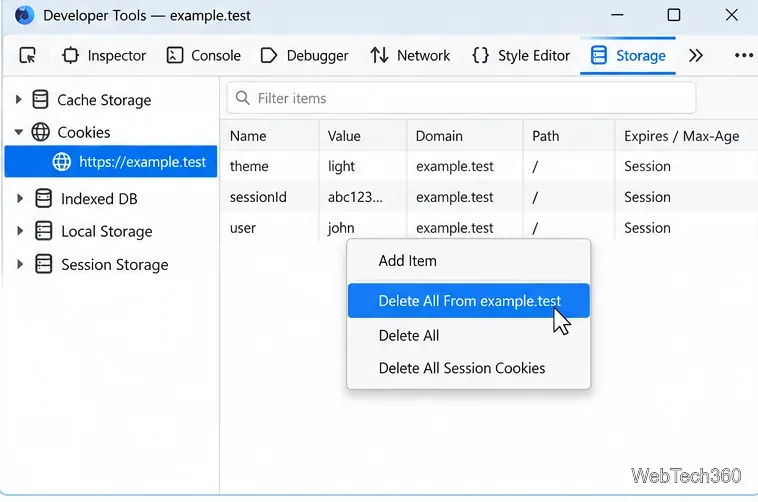
Task: Sort by Expires / Max-Age column header
Action: point(686,136)
